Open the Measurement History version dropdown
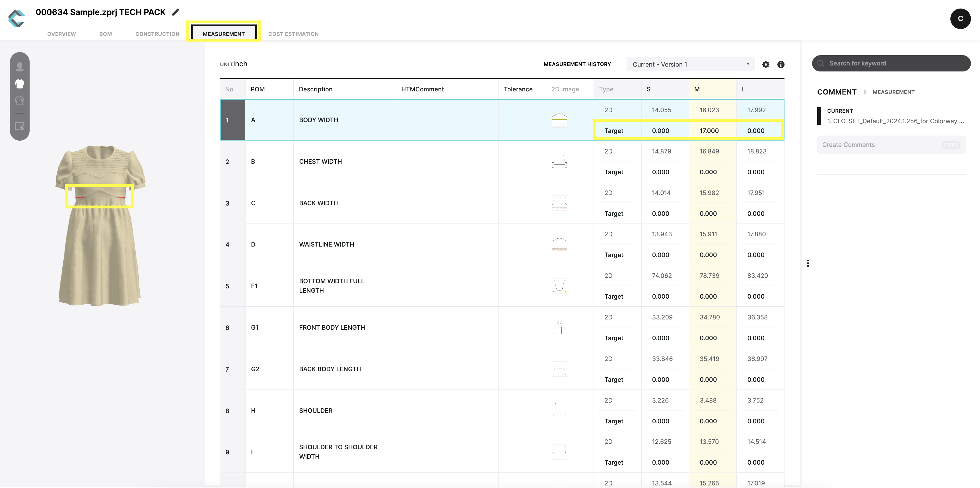Image resolution: width=980 pixels, height=488 pixels. (691, 64)
